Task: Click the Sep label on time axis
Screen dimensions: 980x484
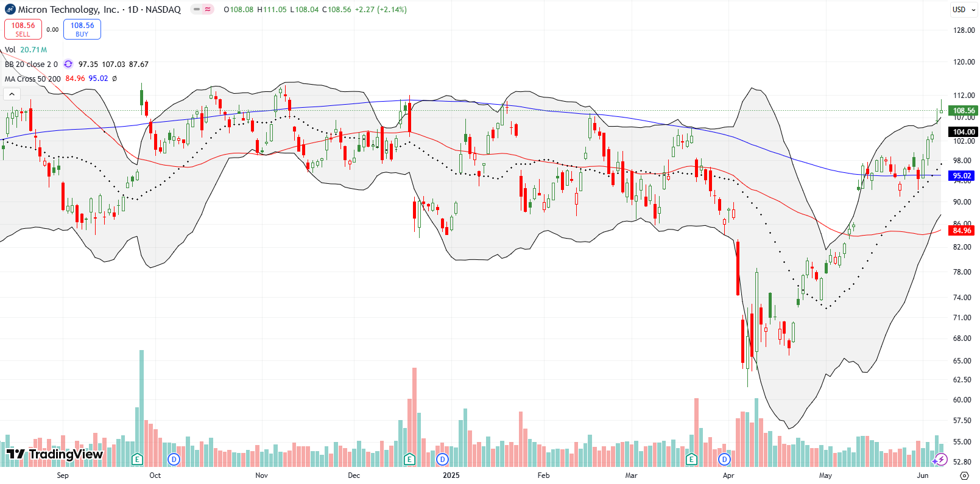Action: pos(63,475)
